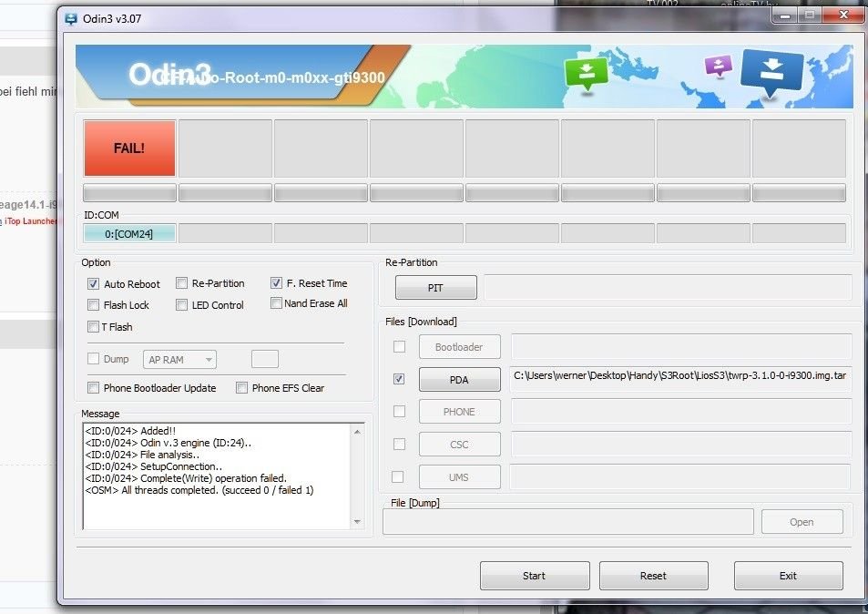868x614 pixels.
Task: Click the PDA file button
Action: 459,379
